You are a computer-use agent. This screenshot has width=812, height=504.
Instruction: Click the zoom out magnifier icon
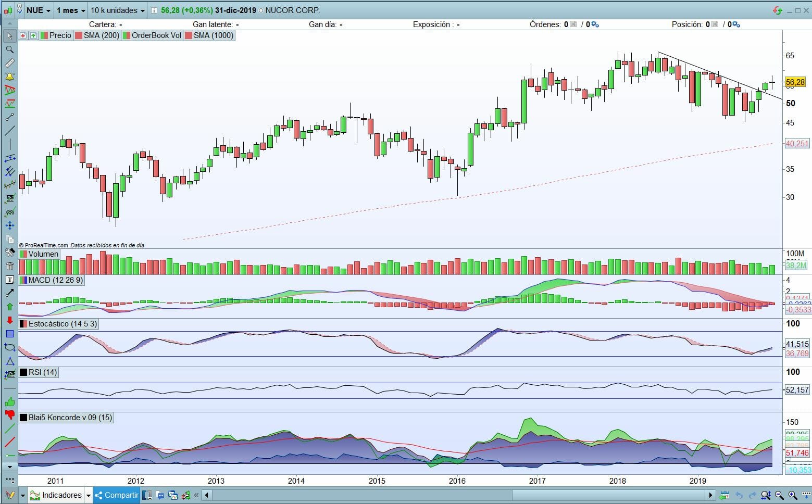point(779,495)
